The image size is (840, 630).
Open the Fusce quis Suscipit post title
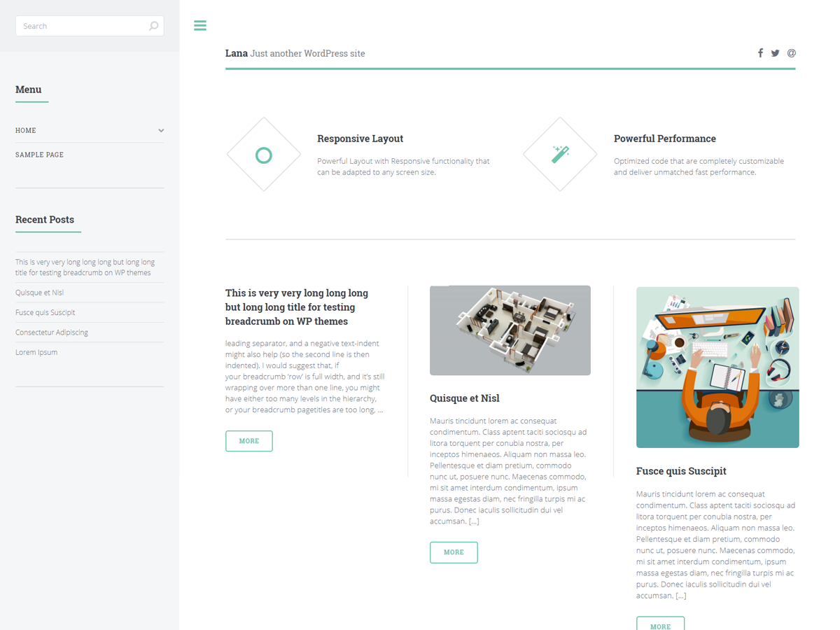[681, 471]
